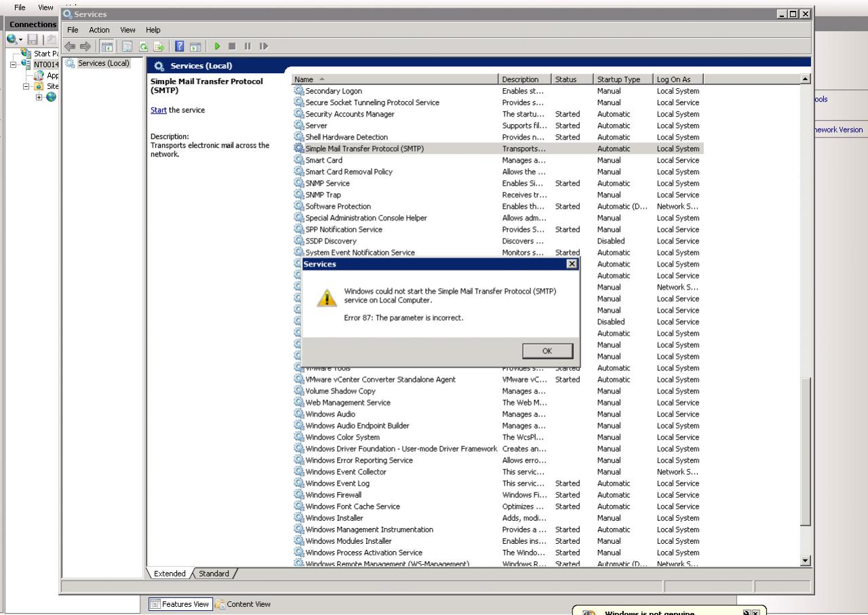Click the Export List toolbar icon
868x615 pixels.
click(x=159, y=46)
